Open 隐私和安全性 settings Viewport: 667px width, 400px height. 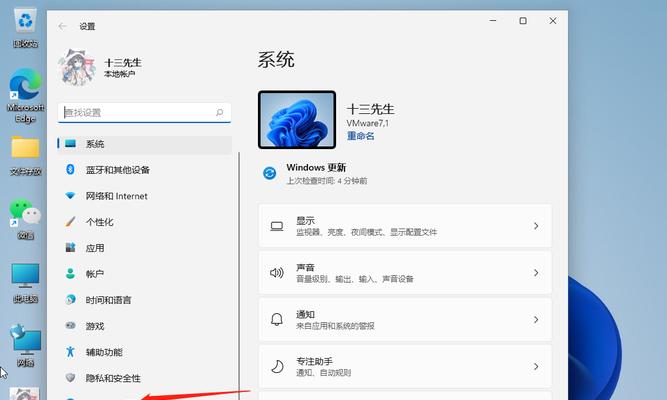click(x=145, y=378)
